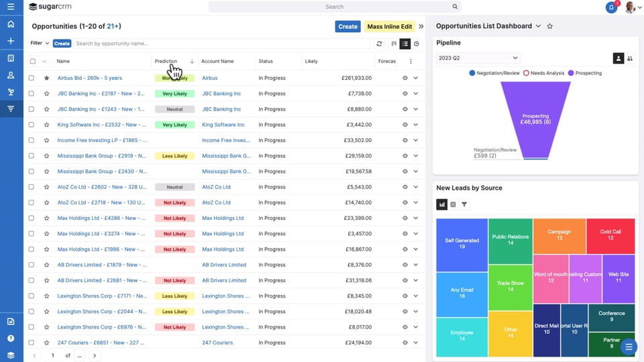This screenshot has height=362, width=644.
Task: Open Airbus Bid - 260k - 5 years
Action: (89, 78)
